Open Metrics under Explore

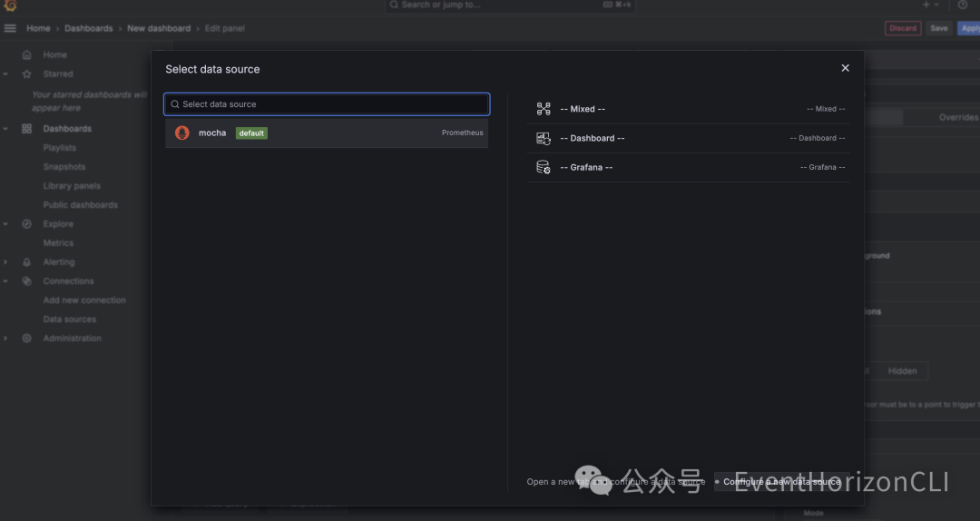coord(58,243)
